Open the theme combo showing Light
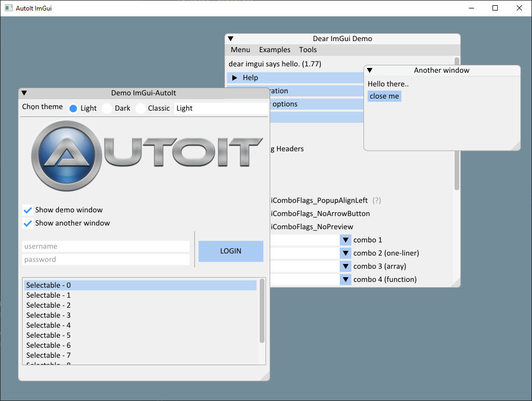The width and height of the screenshot is (532, 401). click(221, 109)
